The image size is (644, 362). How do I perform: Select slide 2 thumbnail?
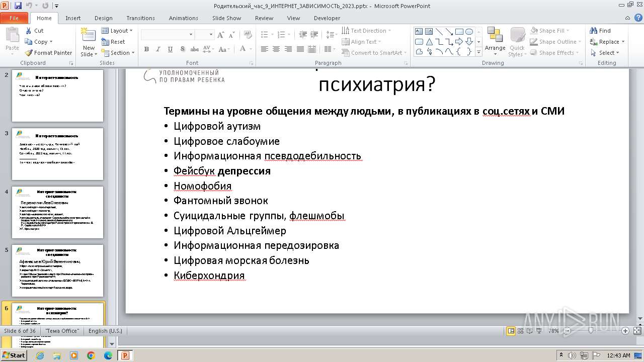pyautogui.click(x=57, y=96)
